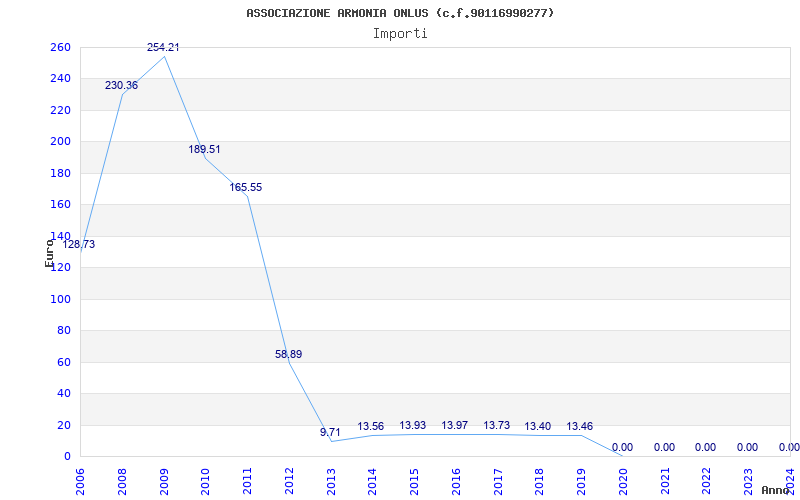The width and height of the screenshot is (800, 500).
Task: Click the 13.73 data label
Action: [496, 426]
